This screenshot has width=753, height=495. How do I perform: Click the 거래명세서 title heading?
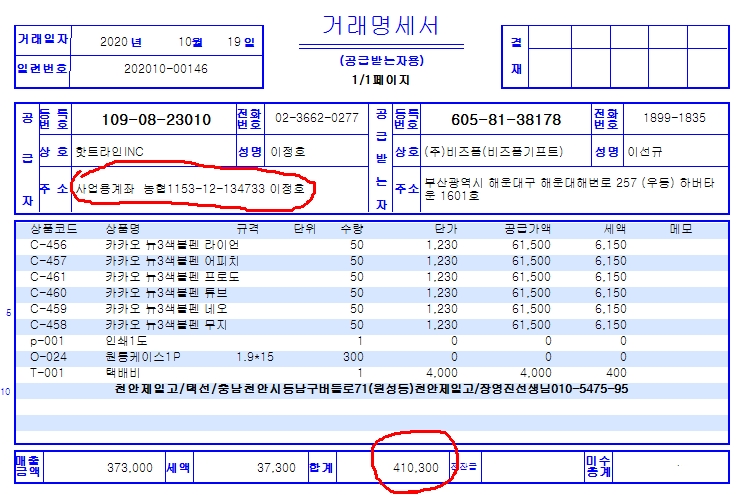380,26
